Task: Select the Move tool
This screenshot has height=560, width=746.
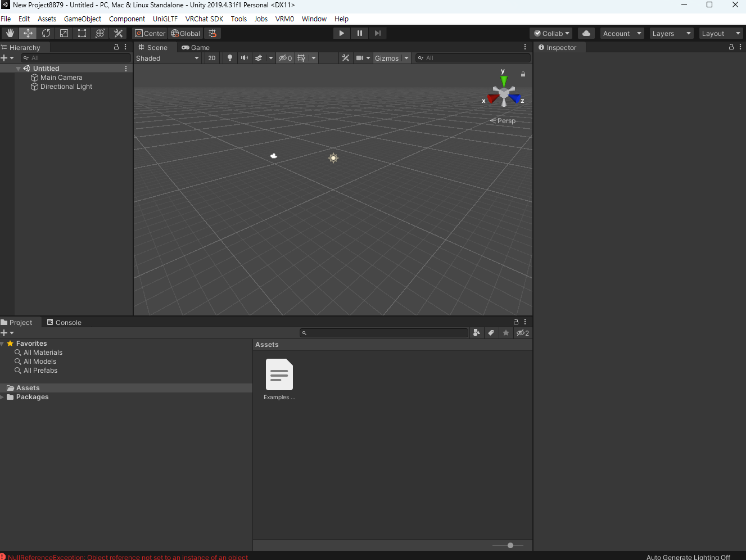Action: pos(28,33)
